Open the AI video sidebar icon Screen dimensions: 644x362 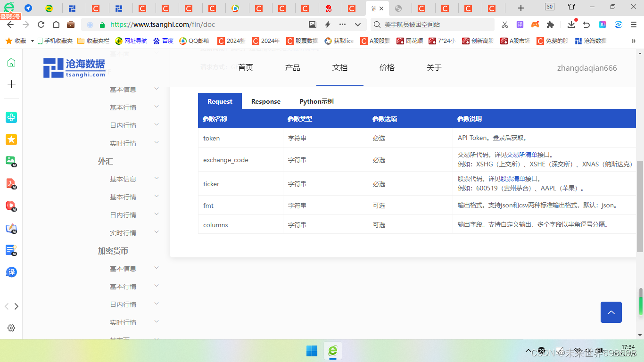pyautogui.click(x=11, y=206)
